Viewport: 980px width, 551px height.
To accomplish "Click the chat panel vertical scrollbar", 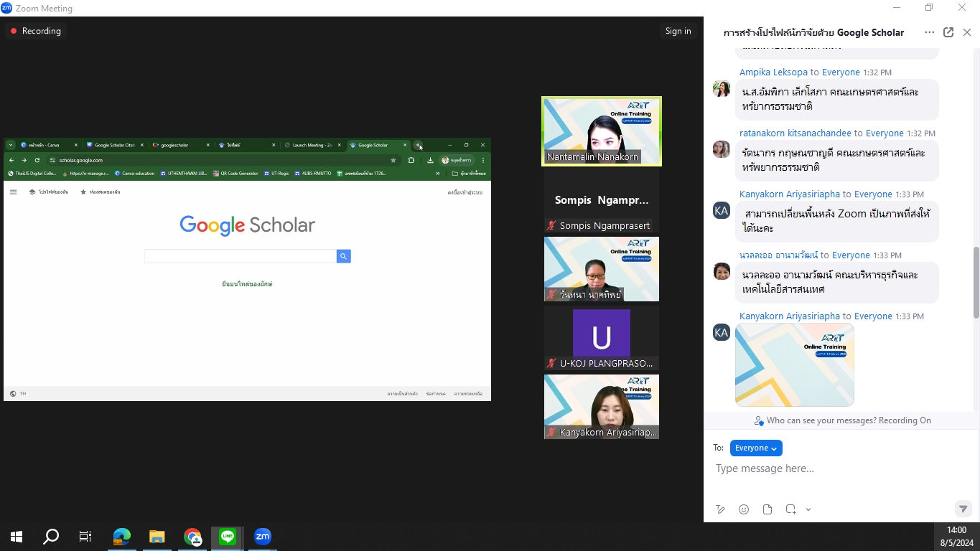I will point(976,282).
